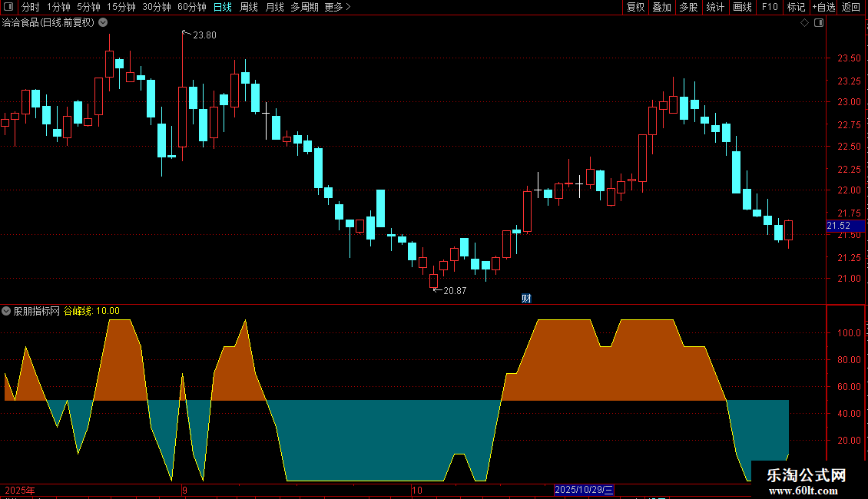Click the 20.00 indicator axis label

849,441
